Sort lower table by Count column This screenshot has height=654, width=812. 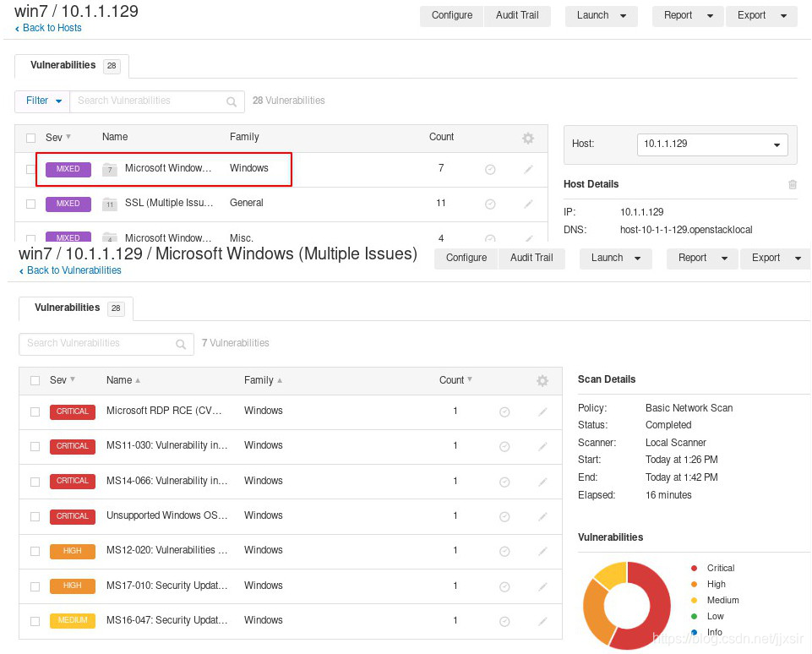click(455, 380)
